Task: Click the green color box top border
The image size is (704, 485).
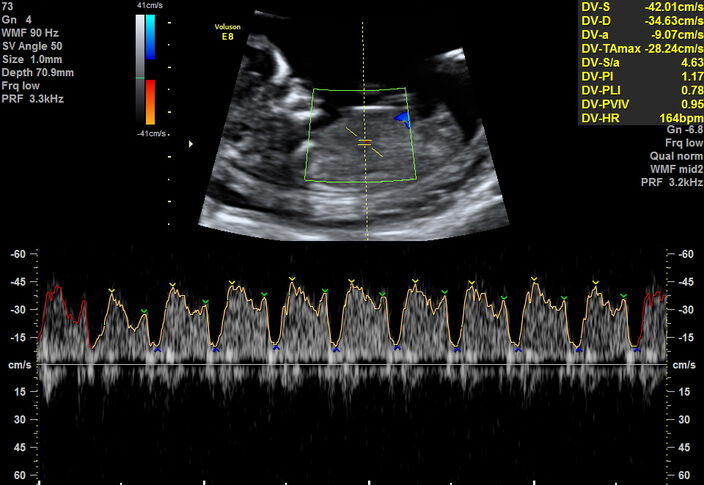Action: (359, 89)
